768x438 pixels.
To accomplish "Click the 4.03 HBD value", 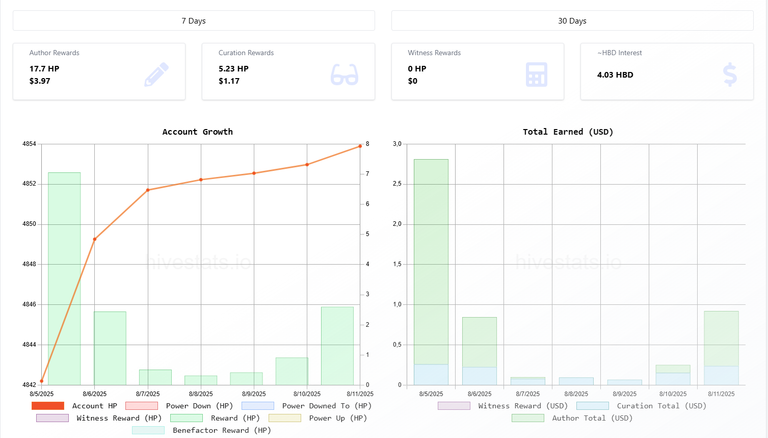I will (x=615, y=74).
